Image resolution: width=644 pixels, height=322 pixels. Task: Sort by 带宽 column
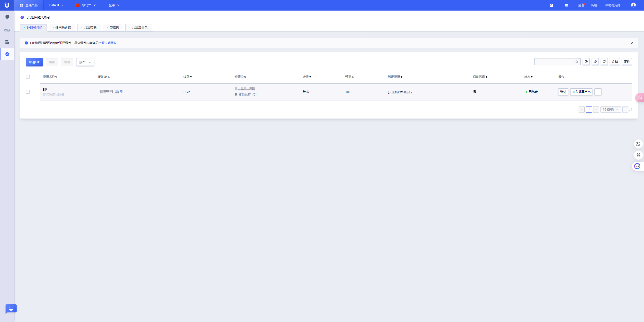pyautogui.click(x=353, y=77)
